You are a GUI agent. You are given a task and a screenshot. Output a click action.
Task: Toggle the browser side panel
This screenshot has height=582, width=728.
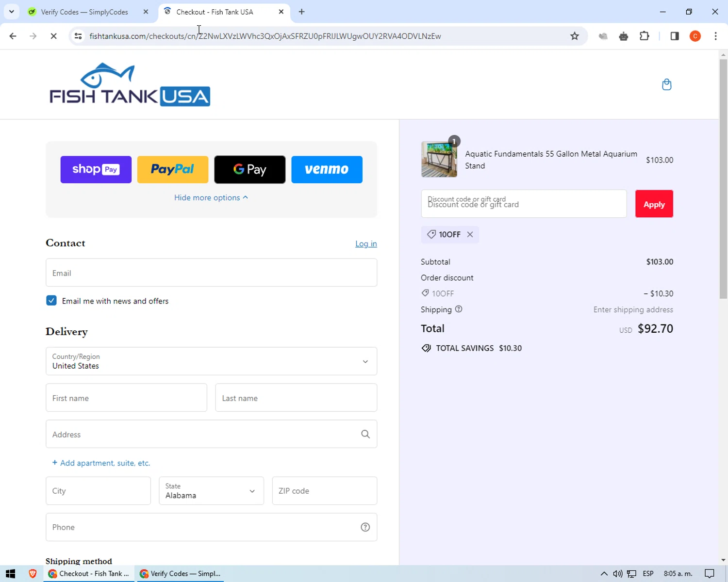click(x=675, y=36)
